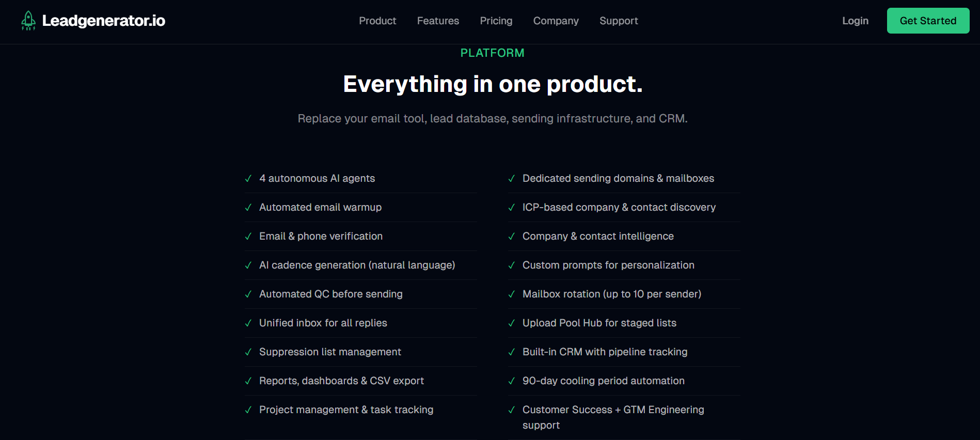
Task: Open the Company menu
Action: tap(556, 21)
